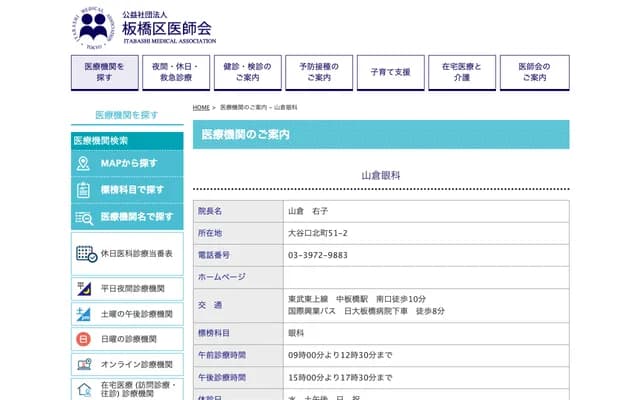Click the HOME breadcrumb link
The height and width of the screenshot is (400, 640).
pyautogui.click(x=201, y=107)
